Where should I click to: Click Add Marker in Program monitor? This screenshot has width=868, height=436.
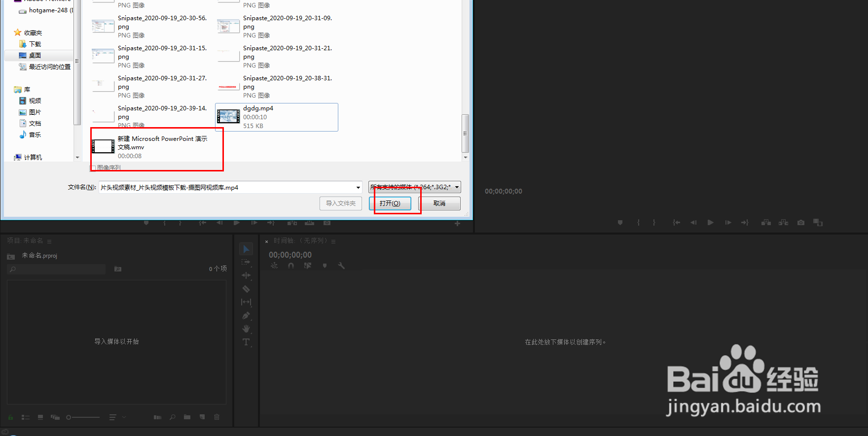pos(620,223)
